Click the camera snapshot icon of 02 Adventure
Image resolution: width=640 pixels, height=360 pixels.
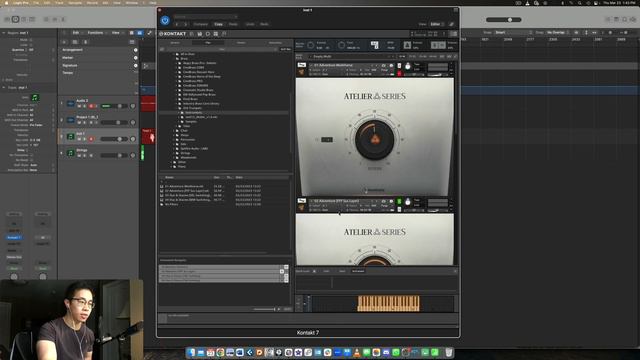(384, 201)
